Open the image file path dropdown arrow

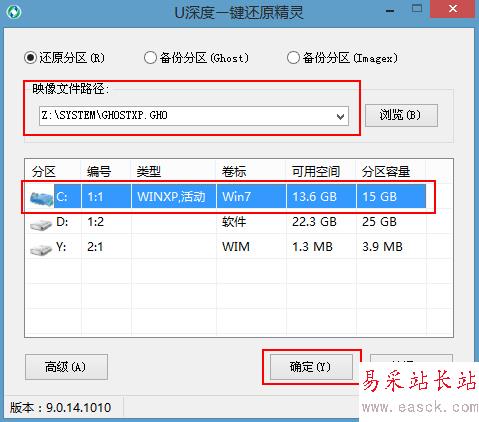pyautogui.click(x=340, y=117)
